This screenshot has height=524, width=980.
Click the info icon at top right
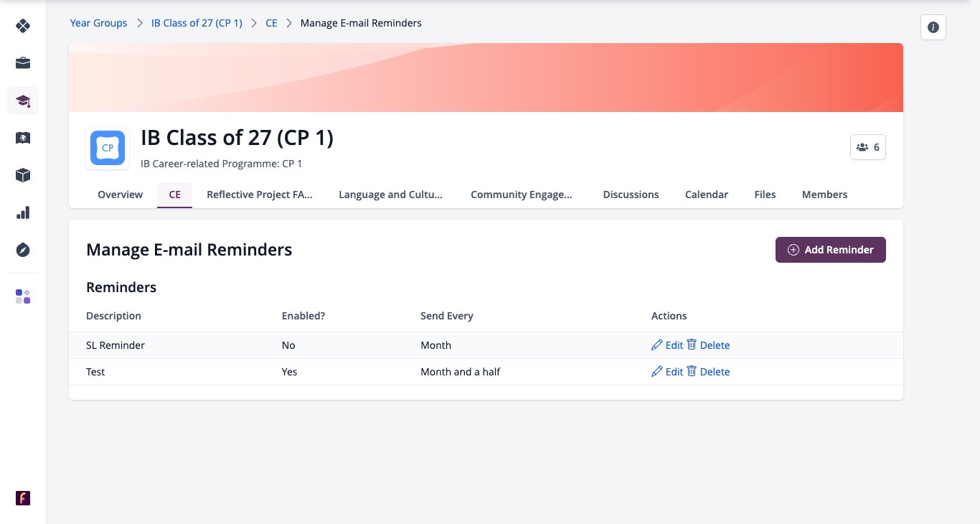coord(933,27)
